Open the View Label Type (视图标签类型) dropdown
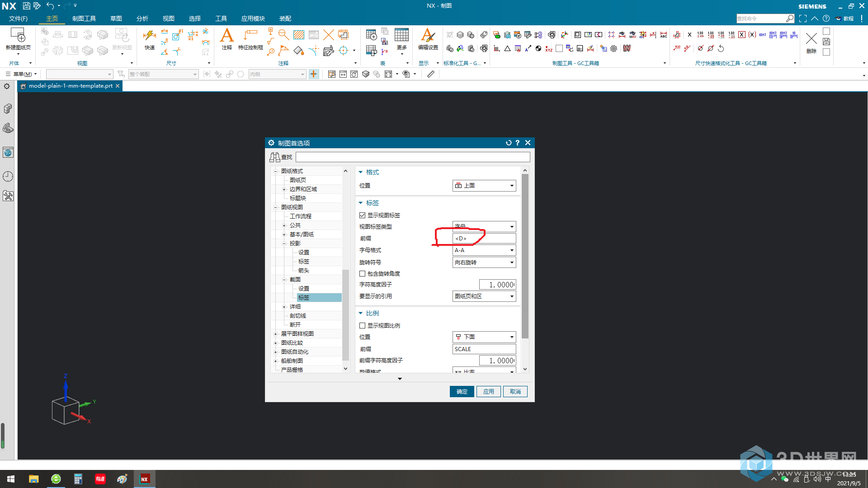Viewport: 868px width, 488px height. (x=484, y=226)
